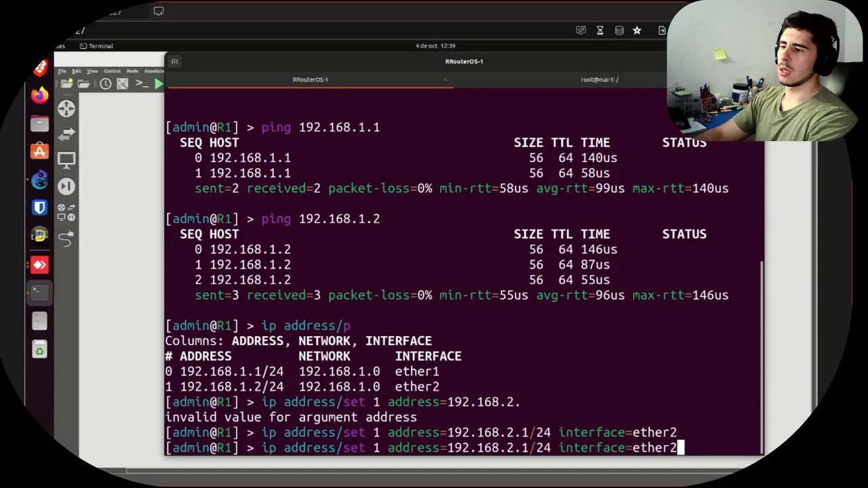
Task: Toggle GNS3 show interface labels icon
Action: click(122, 84)
